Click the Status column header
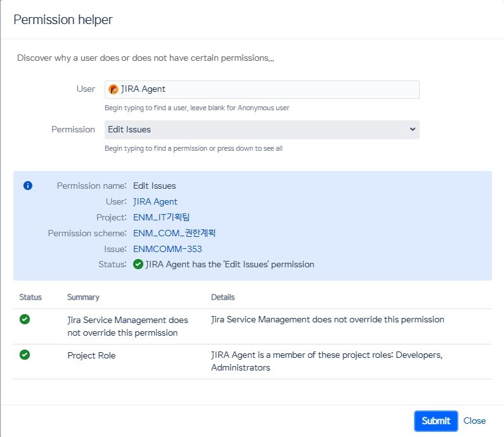Viewport: 504px width, 437px height. point(30,297)
